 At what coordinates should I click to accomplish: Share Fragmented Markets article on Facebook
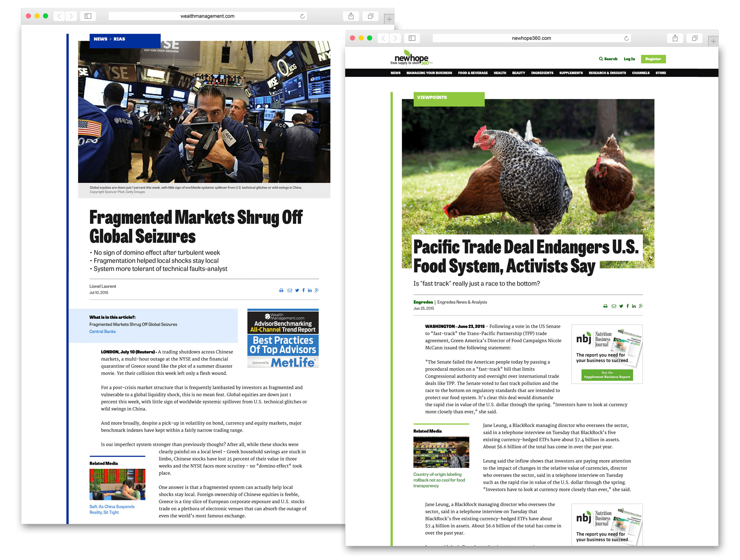coord(303,290)
